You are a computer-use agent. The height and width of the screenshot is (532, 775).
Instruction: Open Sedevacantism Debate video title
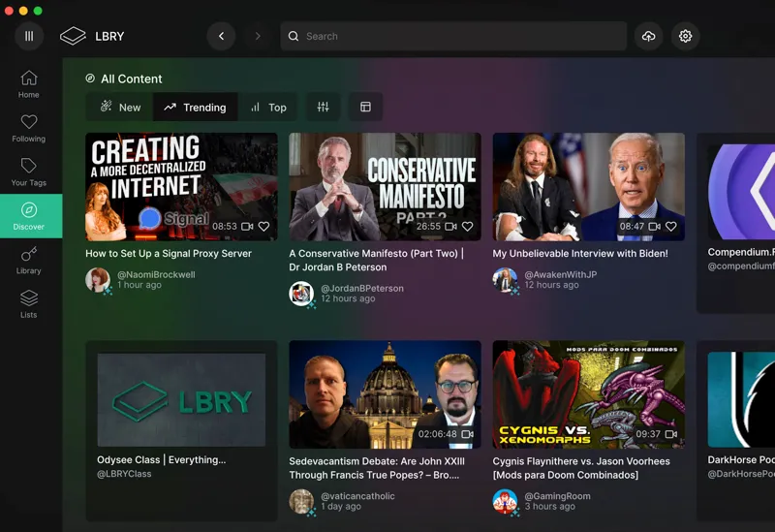coord(377,468)
